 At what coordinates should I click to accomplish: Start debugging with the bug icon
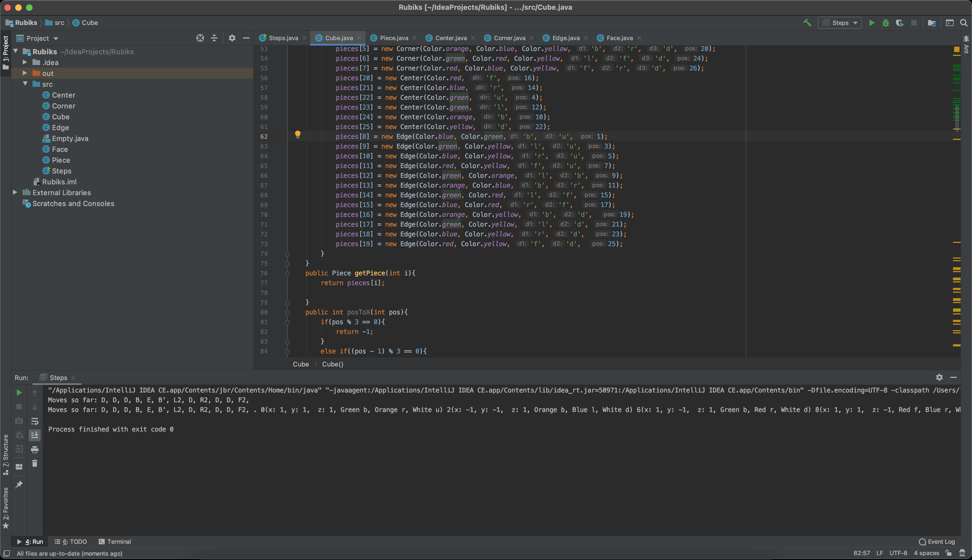coord(885,23)
